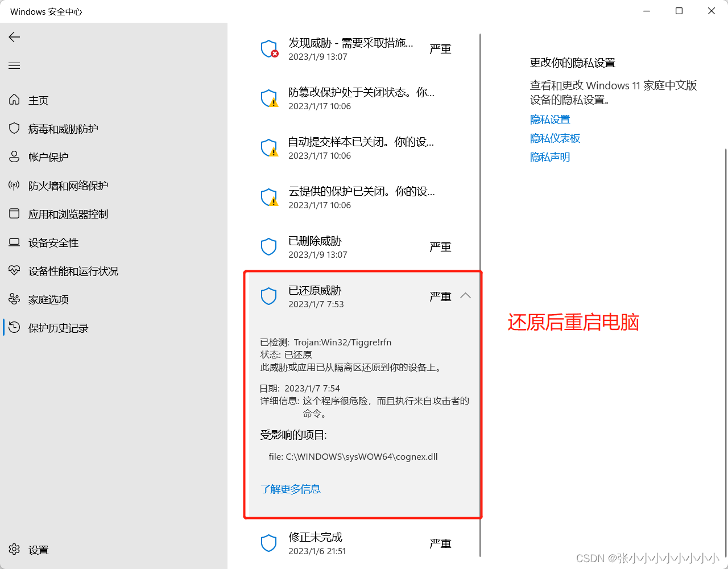Click 严重 label of 修正未完成 entry

coord(440,544)
